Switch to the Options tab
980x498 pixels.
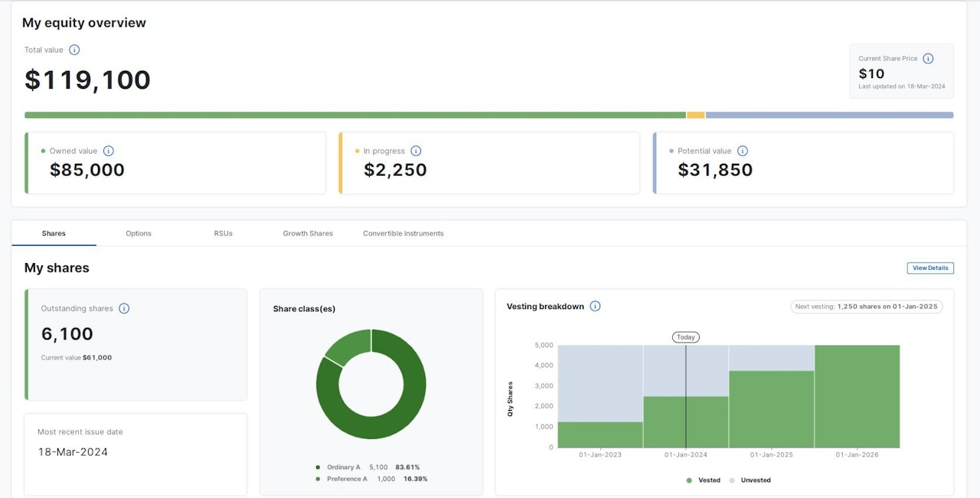(139, 233)
